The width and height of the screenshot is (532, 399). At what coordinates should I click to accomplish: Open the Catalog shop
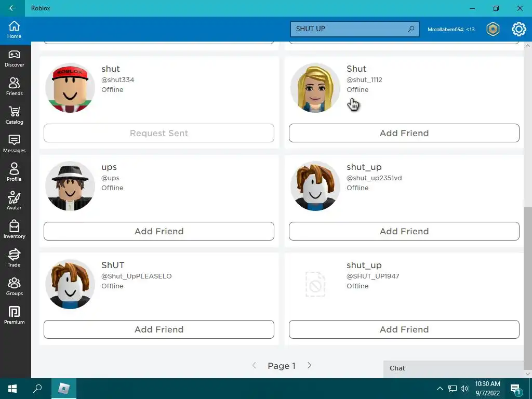point(14,116)
